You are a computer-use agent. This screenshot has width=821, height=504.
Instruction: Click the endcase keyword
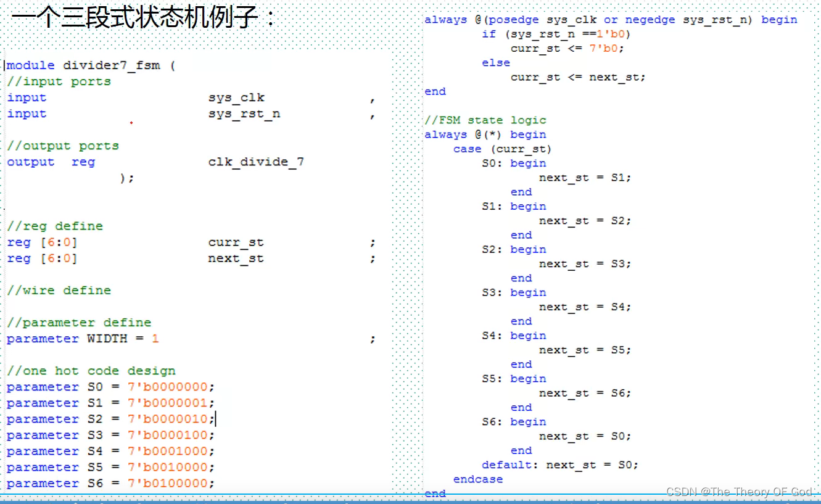click(x=478, y=479)
